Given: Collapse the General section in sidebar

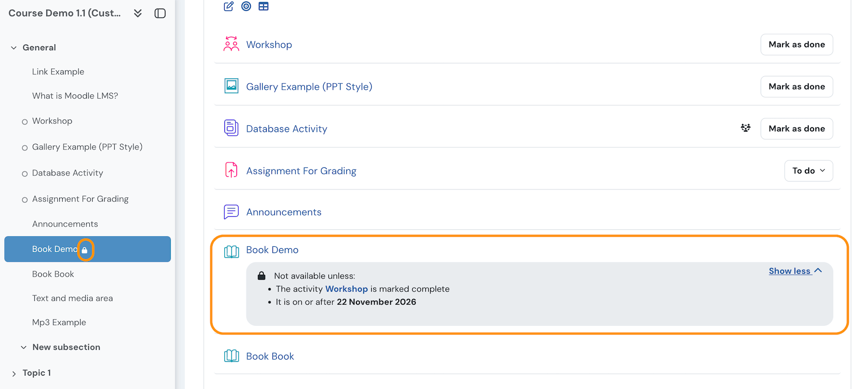Looking at the screenshot, I should click(x=14, y=48).
